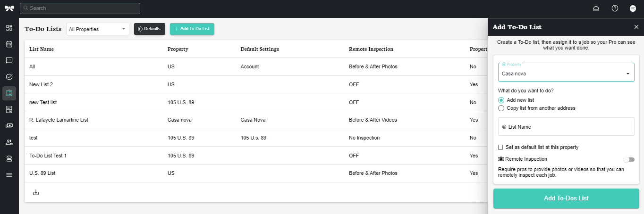Viewport: 644px width, 214px height.
Task: Select the 'Add new list' radio option
Action: click(x=501, y=100)
